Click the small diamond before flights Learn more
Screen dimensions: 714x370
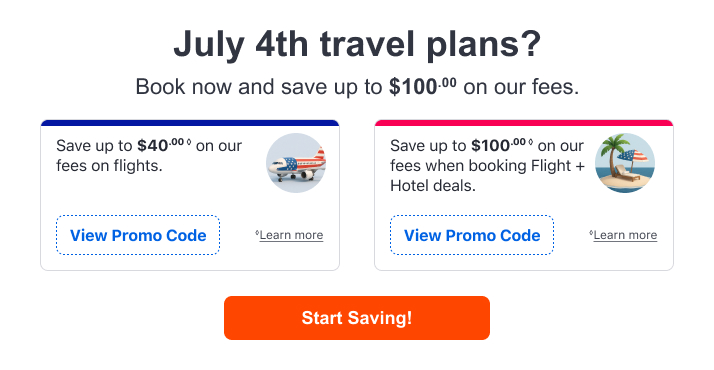point(257,233)
